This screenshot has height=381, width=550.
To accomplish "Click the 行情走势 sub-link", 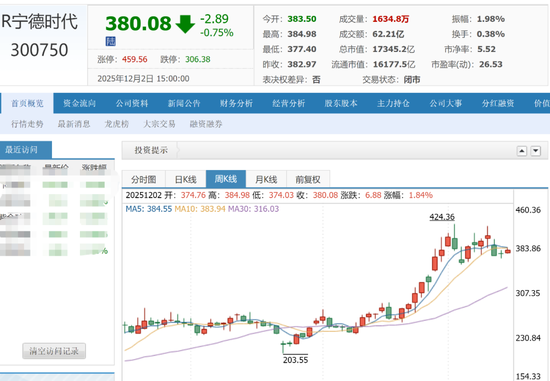I will [27, 124].
